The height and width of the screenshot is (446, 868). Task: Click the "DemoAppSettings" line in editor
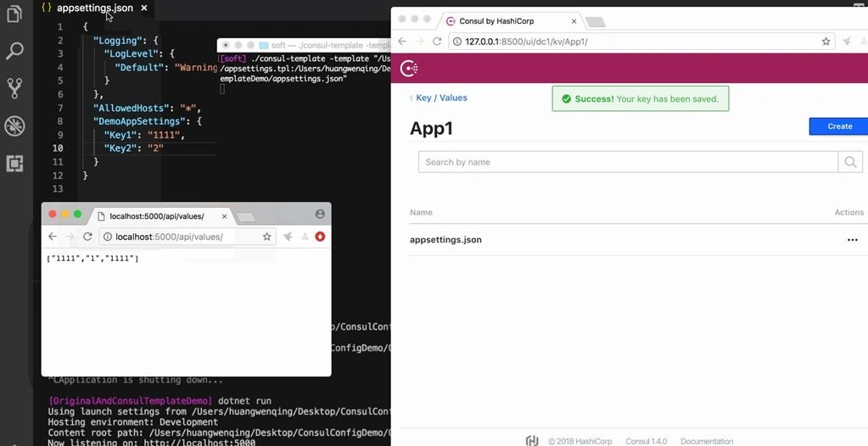point(147,121)
